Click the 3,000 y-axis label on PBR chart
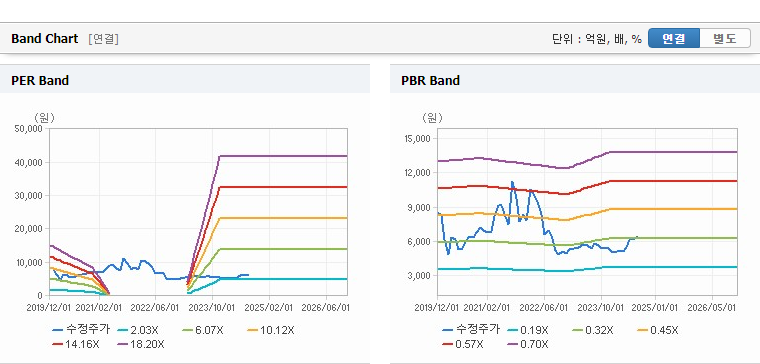Image resolution: width=760 pixels, height=364 pixels. (x=420, y=275)
